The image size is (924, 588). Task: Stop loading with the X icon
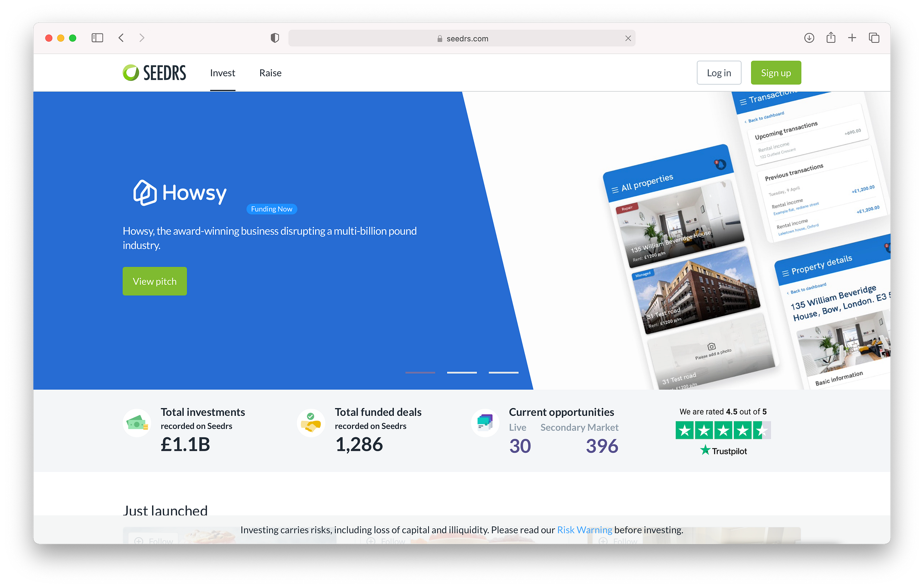(628, 38)
